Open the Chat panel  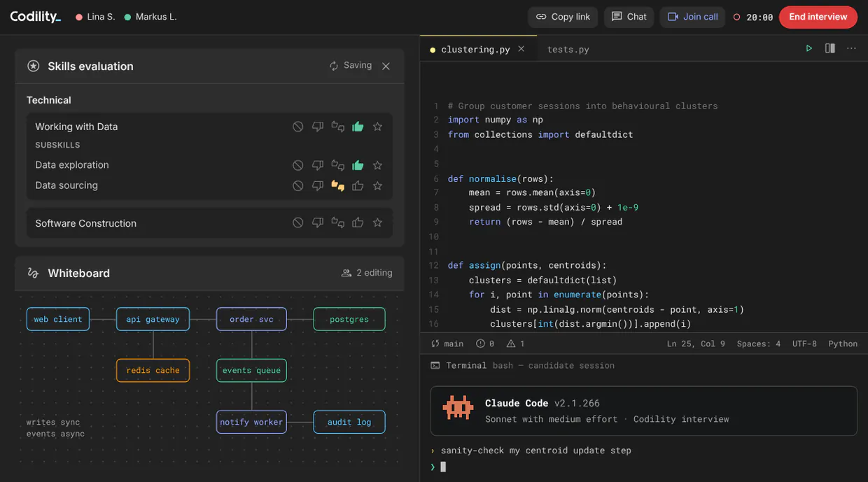(x=629, y=17)
